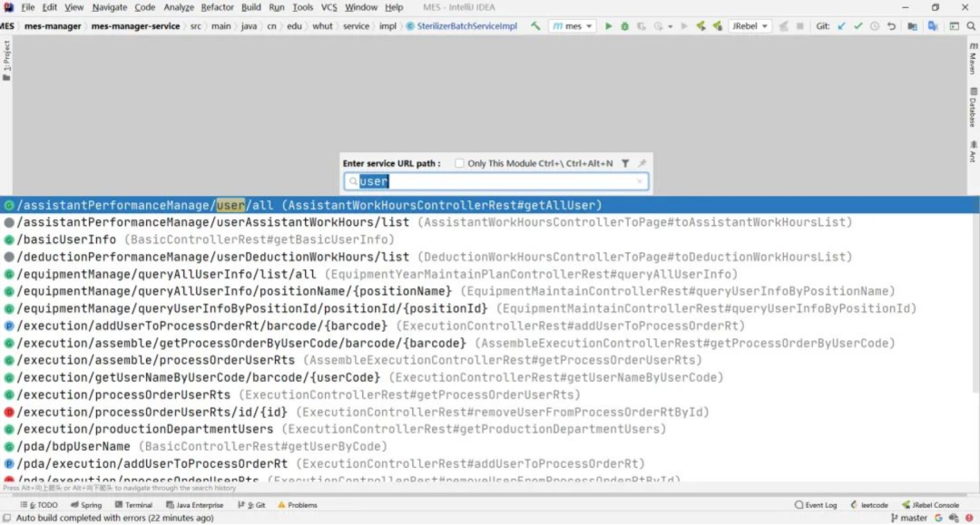Image resolution: width=980 pixels, height=525 pixels.
Task: Click the Git commit checkmark icon
Action: click(x=858, y=26)
